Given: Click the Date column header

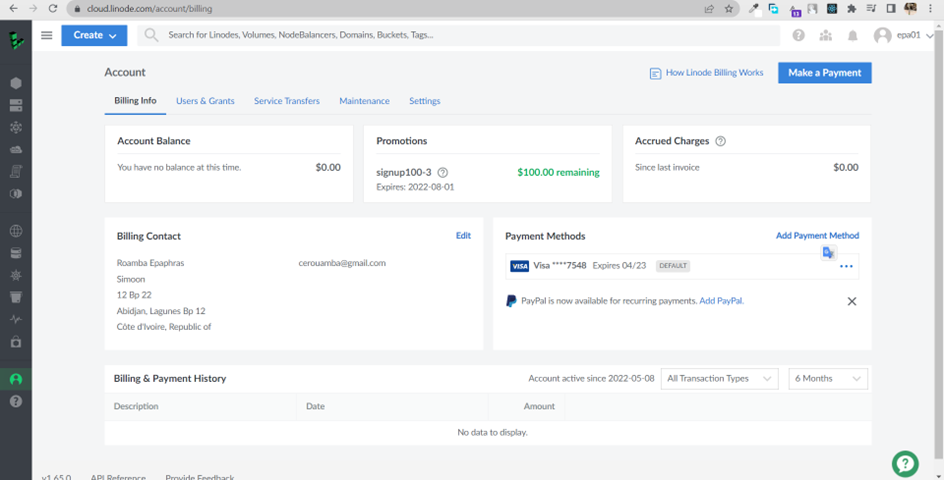Looking at the screenshot, I should [315, 407].
